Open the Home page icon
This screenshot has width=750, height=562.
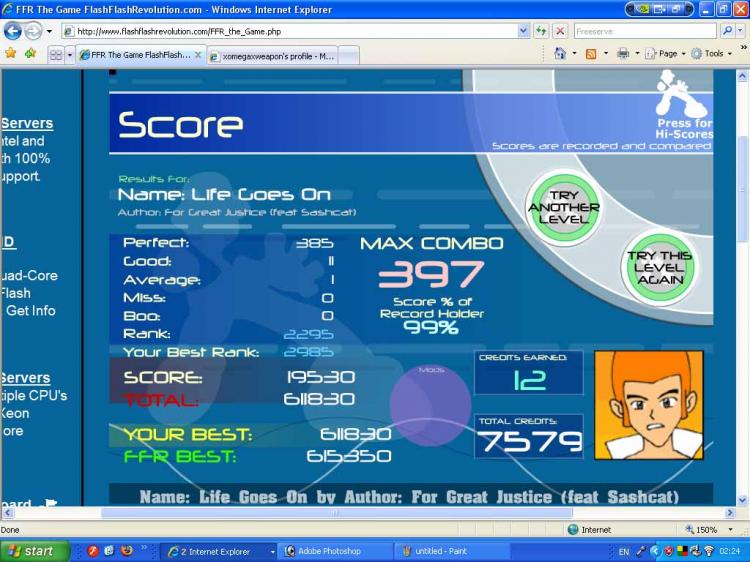tap(560, 54)
